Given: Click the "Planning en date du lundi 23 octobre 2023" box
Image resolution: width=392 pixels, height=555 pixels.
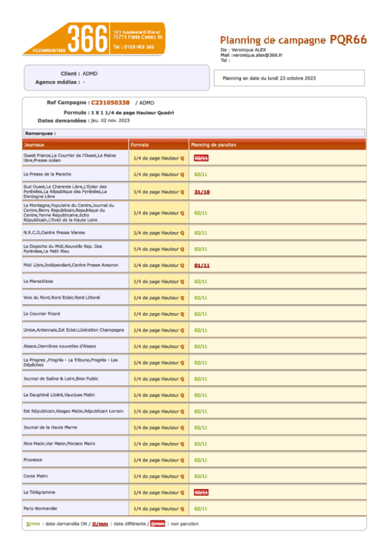Looking at the screenshot, I should pyautogui.click(x=289, y=78).
